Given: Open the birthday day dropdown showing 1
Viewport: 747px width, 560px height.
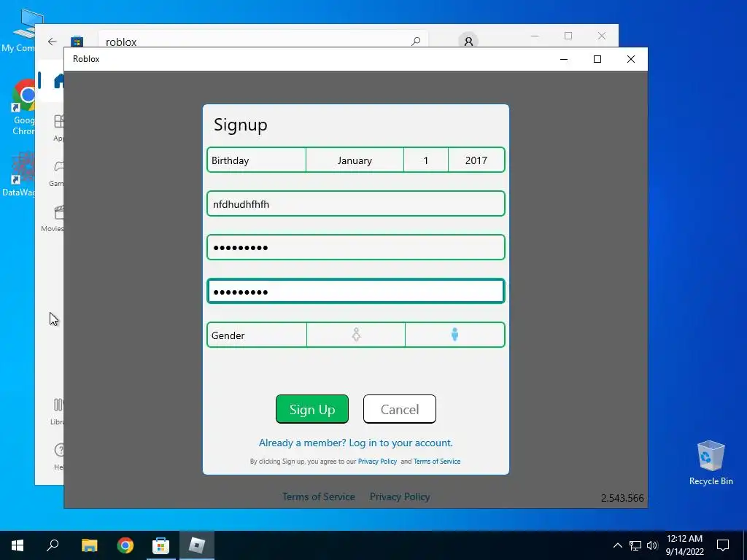Looking at the screenshot, I should 425,160.
